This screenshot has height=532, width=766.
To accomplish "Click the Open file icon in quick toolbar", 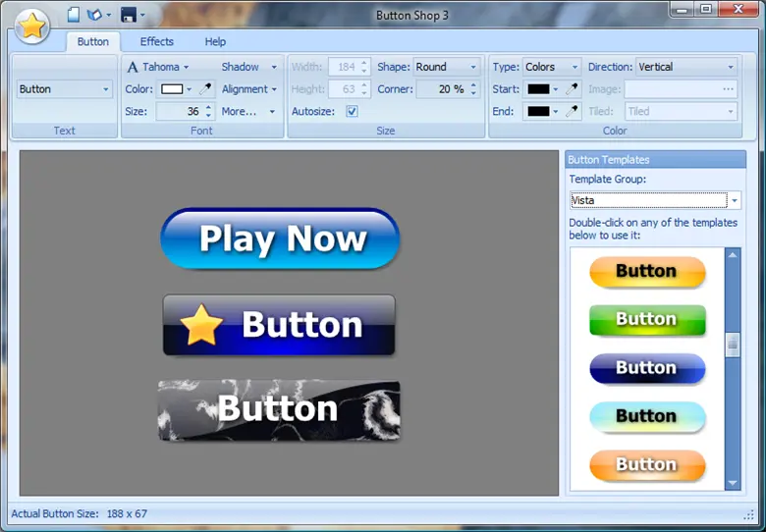I will coord(94,15).
